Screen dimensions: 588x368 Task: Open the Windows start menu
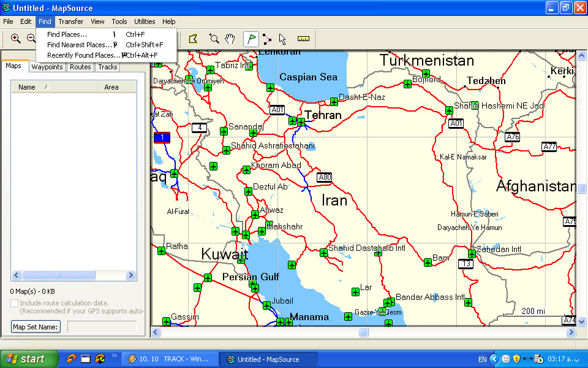pyautogui.click(x=25, y=359)
